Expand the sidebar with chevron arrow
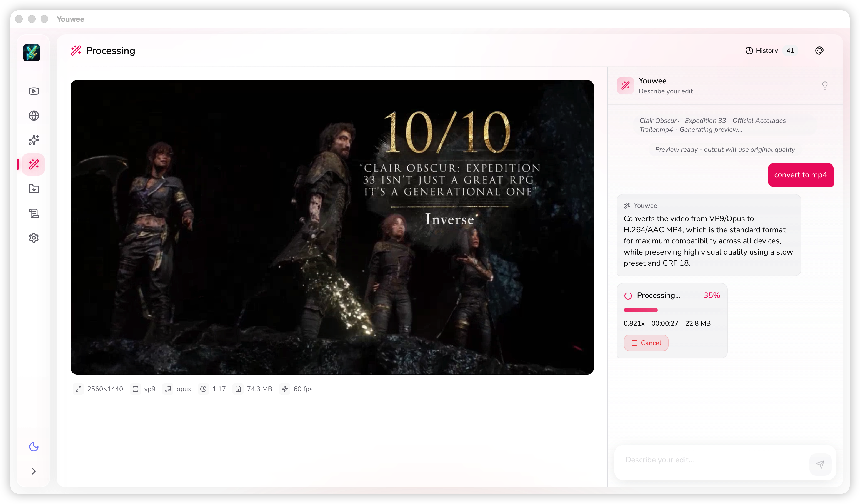Image resolution: width=860 pixels, height=504 pixels. (34, 471)
